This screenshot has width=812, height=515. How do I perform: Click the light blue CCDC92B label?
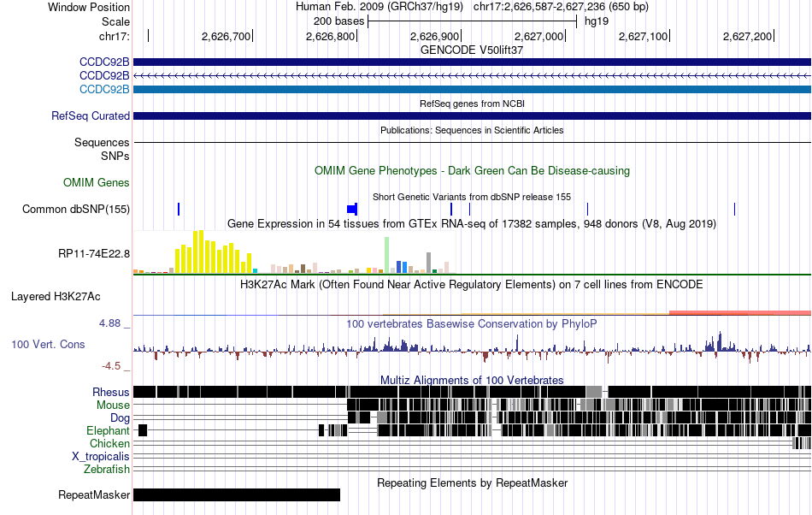[104, 89]
